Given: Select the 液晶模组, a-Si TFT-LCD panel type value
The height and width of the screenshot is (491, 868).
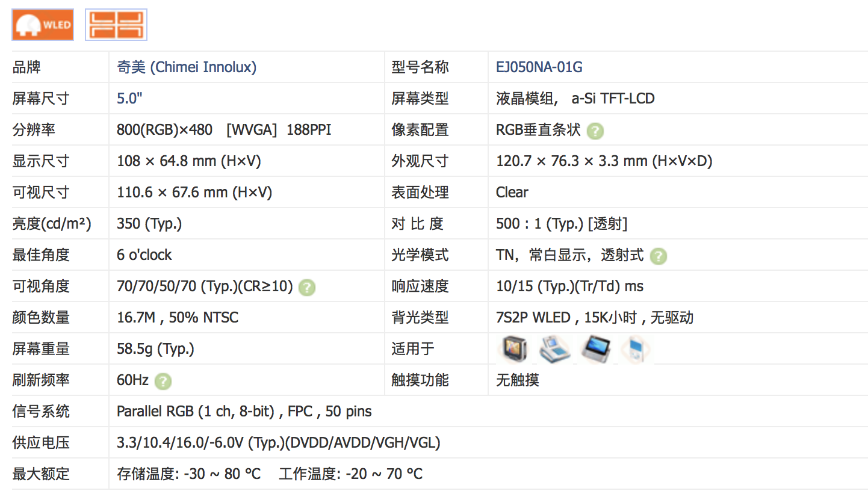Looking at the screenshot, I should (575, 98).
